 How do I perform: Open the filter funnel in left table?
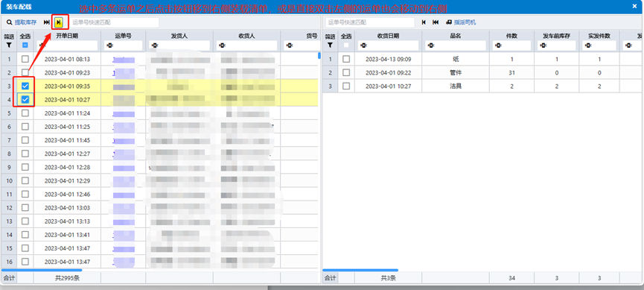click(8, 45)
